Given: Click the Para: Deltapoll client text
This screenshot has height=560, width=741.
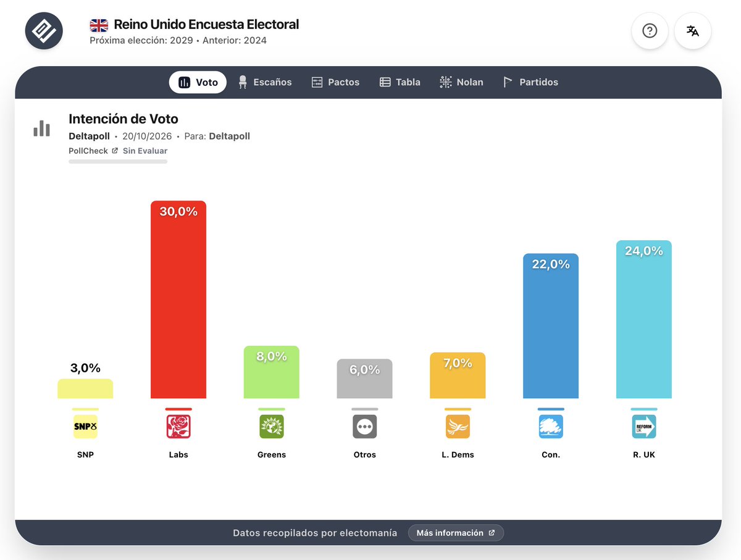Looking at the screenshot, I should [x=217, y=136].
